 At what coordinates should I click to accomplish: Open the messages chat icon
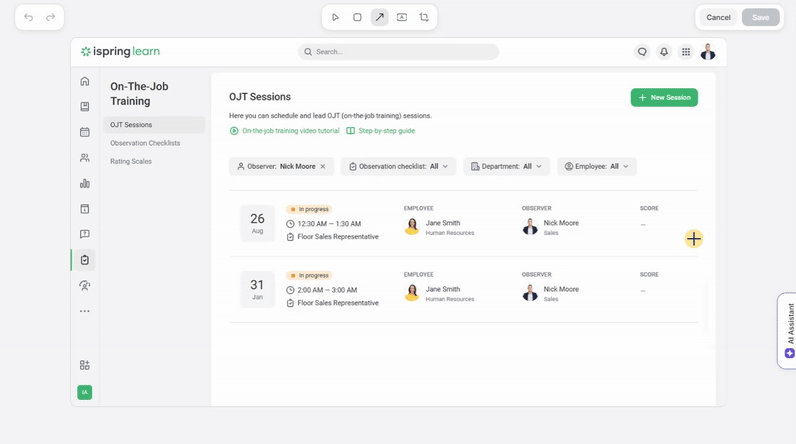[x=642, y=52]
